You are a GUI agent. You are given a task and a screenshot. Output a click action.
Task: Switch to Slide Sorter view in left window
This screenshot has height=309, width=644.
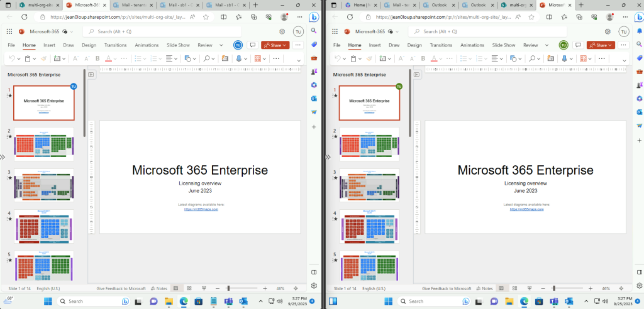coord(189,288)
